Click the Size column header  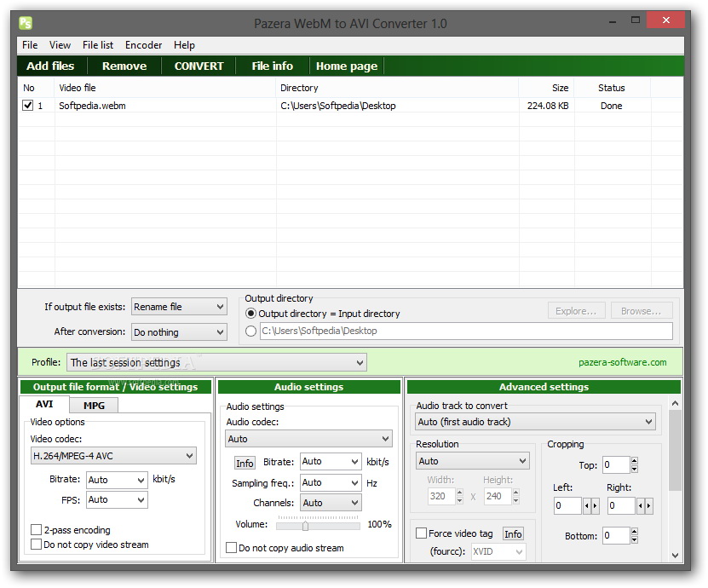click(x=546, y=88)
